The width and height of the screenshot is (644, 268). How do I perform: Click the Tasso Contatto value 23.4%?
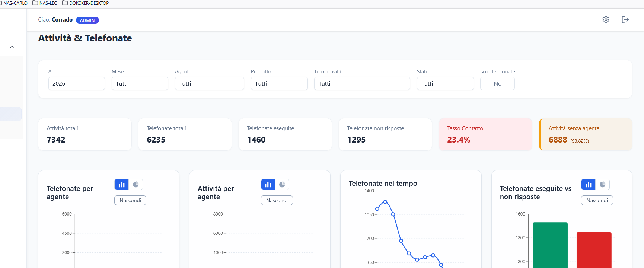(x=459, y=140)
